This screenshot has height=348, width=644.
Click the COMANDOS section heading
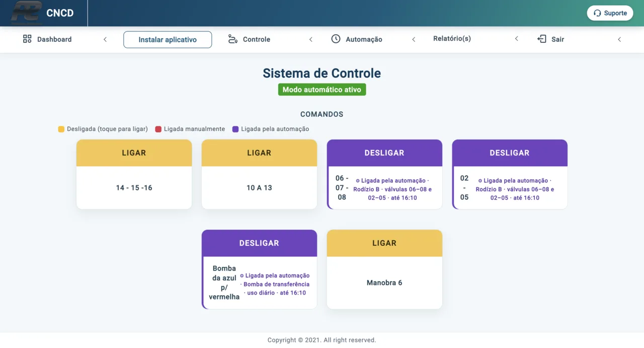[x=322, y=114]
